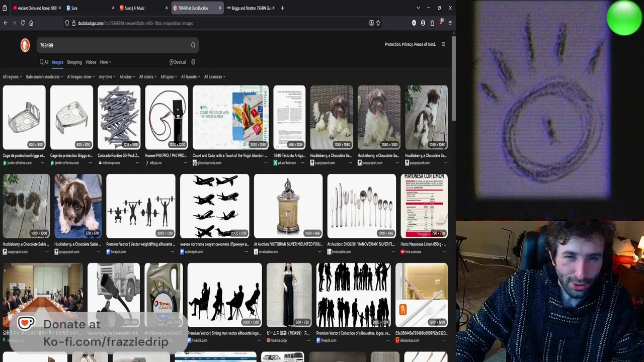Open the weightlifting silhouette vector image

tap(141, 206)
